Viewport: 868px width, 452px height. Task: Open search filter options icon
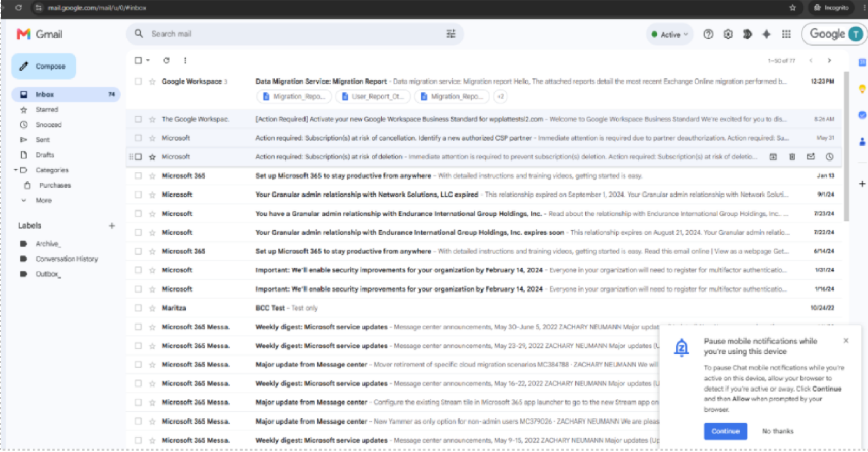tap(451, 34)
